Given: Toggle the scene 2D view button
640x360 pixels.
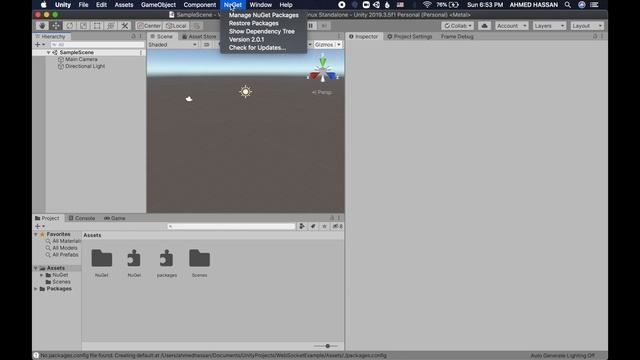Looking at the screenshot, I should coord(207,44).
